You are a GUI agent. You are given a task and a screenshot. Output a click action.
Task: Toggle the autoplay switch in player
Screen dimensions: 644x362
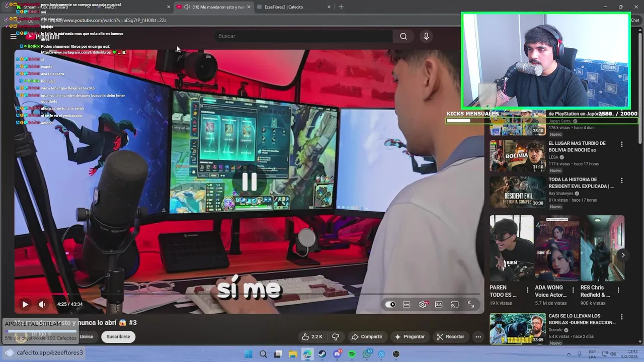pos(390,304)
